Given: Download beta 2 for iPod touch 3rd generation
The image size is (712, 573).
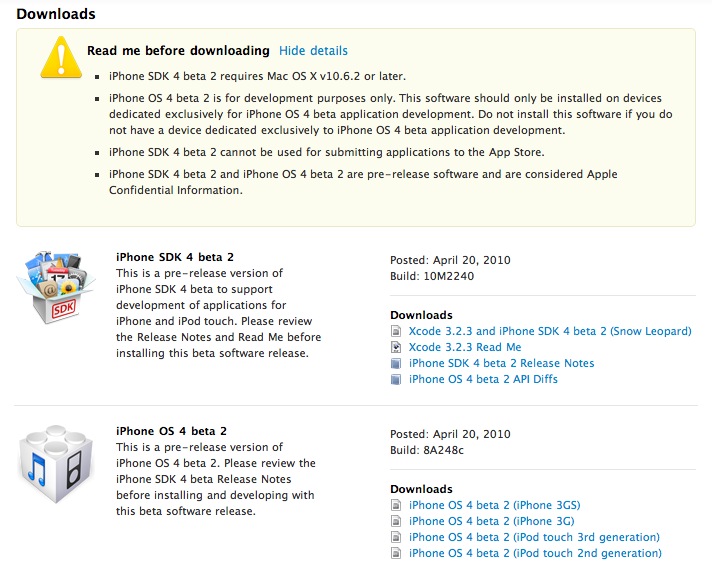Looking at the screenshot, I should (x=534, y=537).
